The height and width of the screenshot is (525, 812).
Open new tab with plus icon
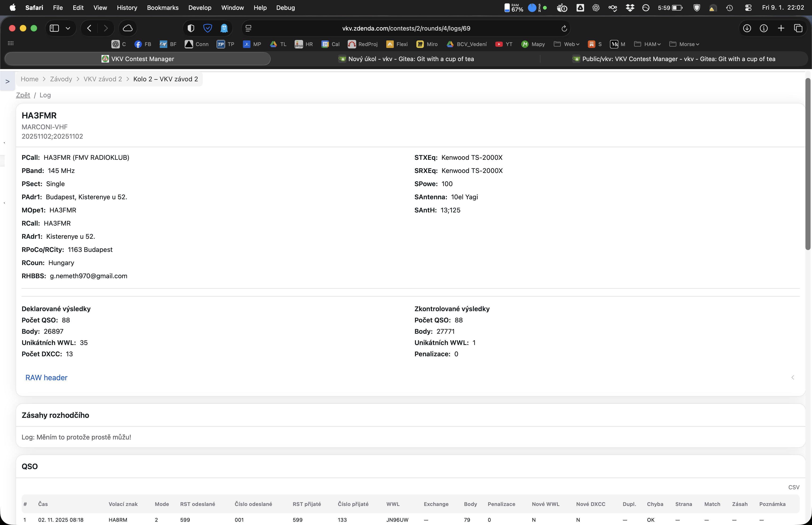pyautogui.click(x=781, y=28)
